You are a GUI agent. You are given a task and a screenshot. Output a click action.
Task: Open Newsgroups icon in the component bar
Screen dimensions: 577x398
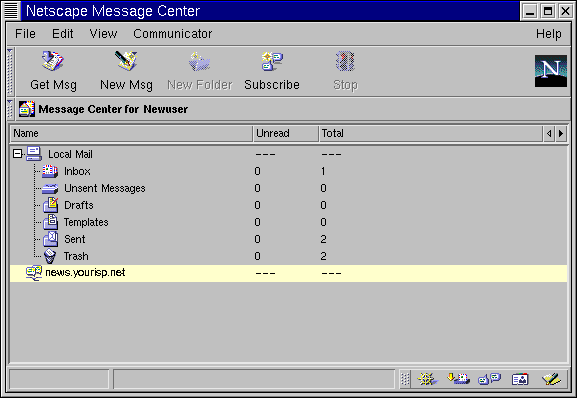(489, 379)
